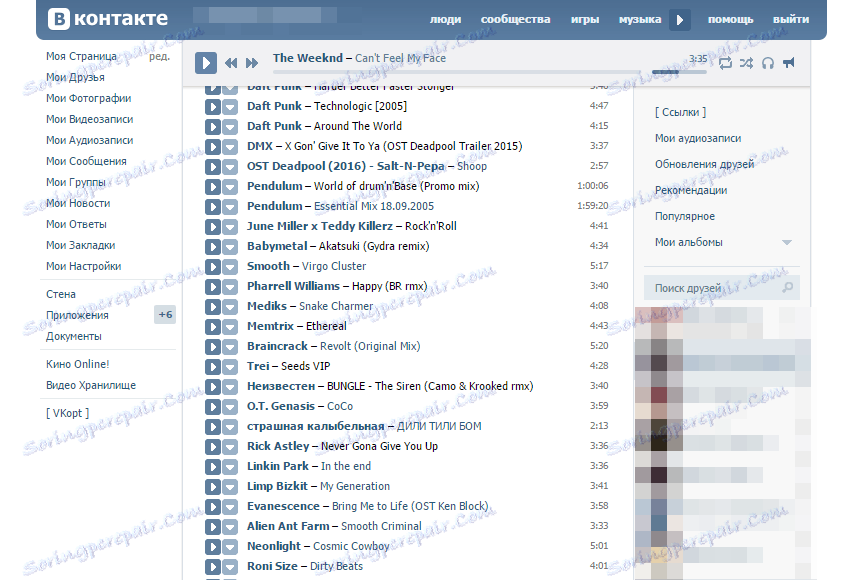Play Linkin Park – In the end
This screenshot has height=580, width=868.
213,467
